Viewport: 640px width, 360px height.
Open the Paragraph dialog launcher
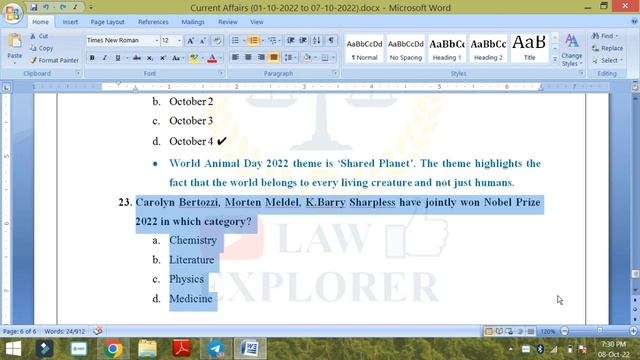coord(335,73)
